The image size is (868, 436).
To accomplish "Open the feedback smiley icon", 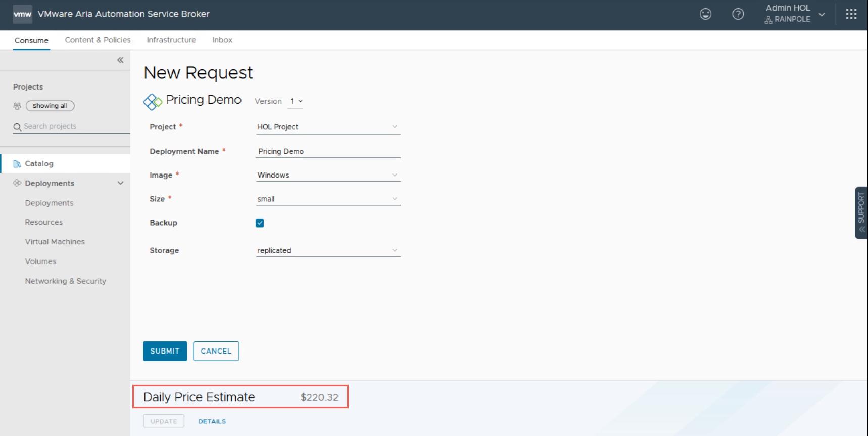I will (705, 14).
